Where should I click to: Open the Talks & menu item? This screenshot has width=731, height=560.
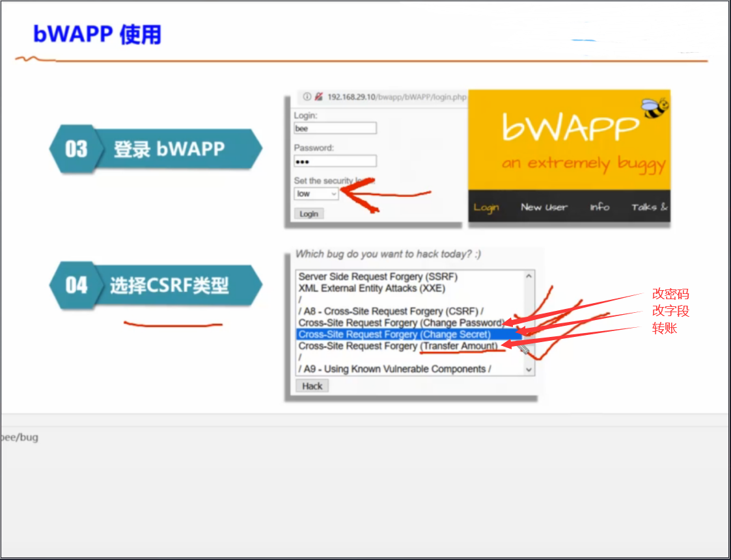pos(650,207)
